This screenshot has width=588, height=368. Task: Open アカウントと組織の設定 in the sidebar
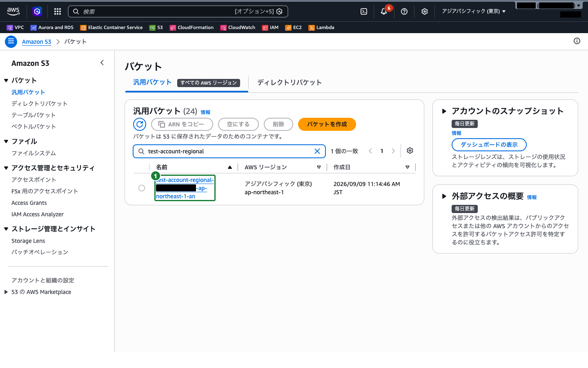(x=43, y=280)
